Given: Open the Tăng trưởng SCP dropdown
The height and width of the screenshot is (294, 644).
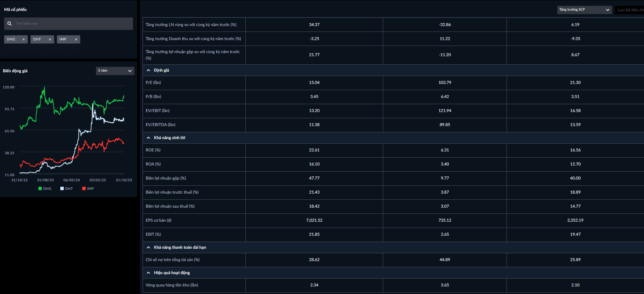Looking at the screenshot, I should [584, 10].
